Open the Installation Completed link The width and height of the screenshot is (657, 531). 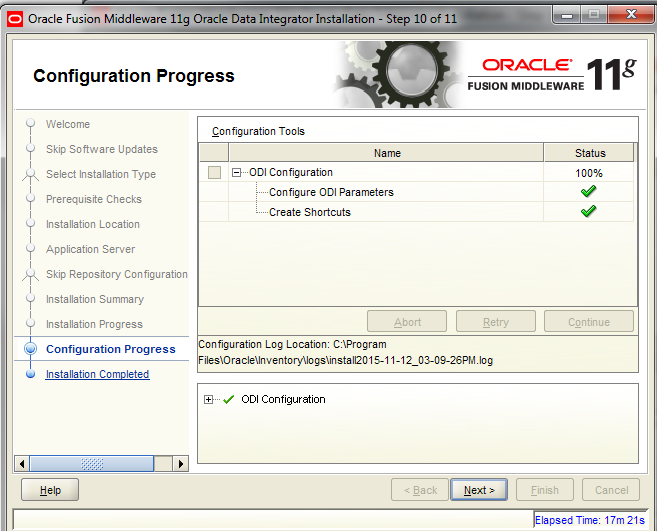pyautogui.click(x=97, y=374)
